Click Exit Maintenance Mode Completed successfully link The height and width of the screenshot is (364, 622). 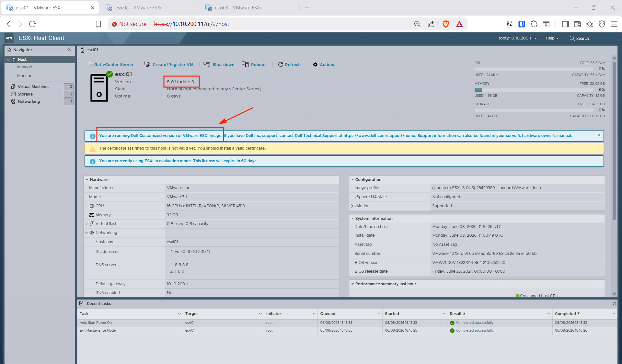pos(475,330)
